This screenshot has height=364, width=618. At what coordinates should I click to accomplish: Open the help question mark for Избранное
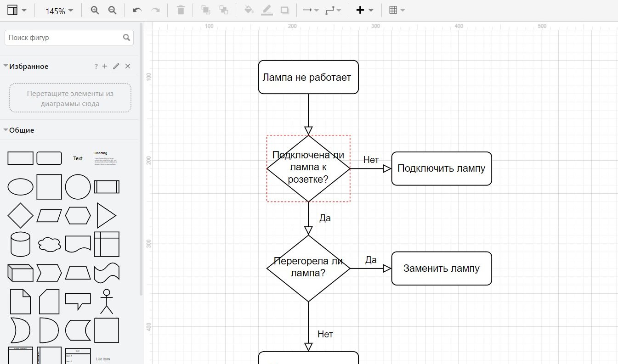coord(96,67)
